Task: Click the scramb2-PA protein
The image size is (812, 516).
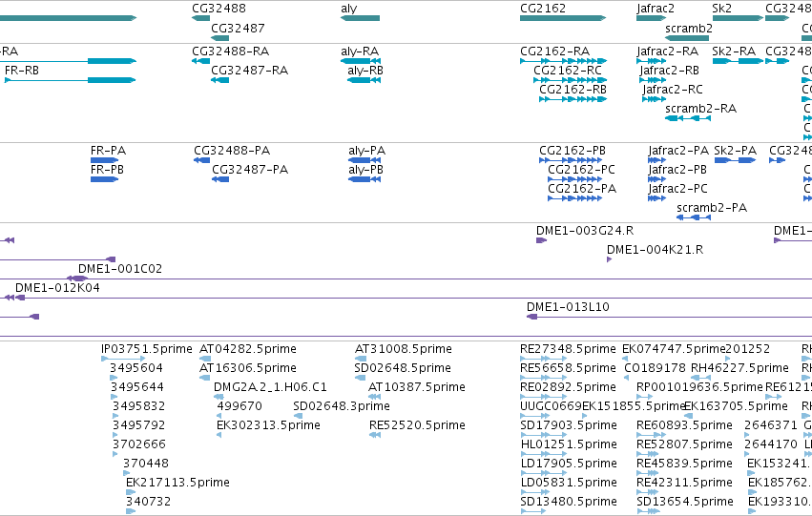Action: 694,217
